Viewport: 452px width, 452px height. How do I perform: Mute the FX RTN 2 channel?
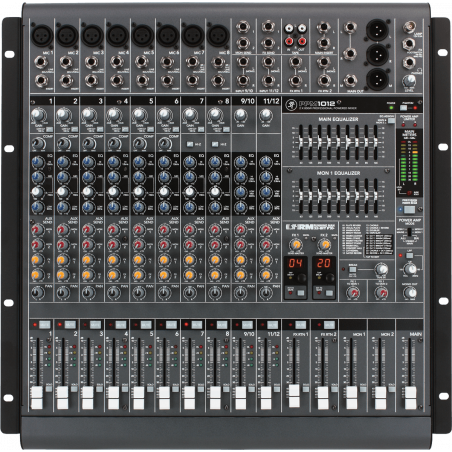coord(329,324)
